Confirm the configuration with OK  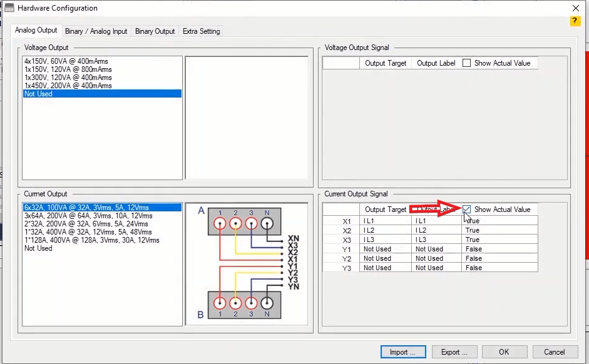tap(503, 352)
